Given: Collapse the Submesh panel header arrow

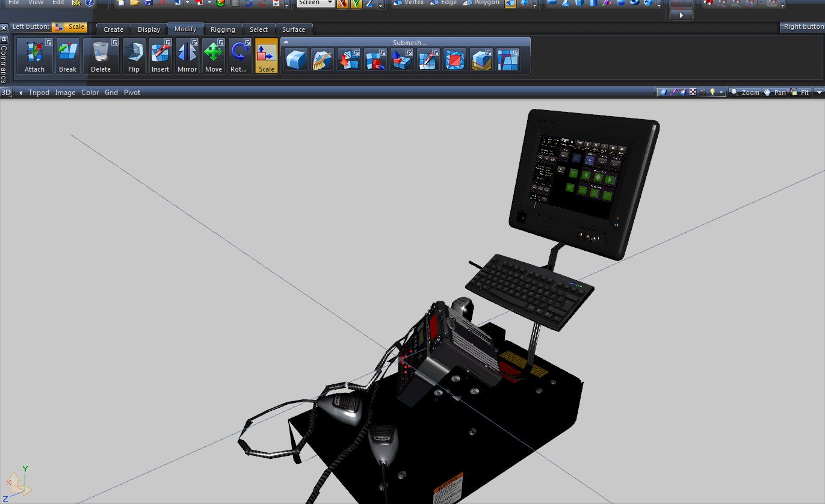Looking at the screenshot, I should click(x=286, y=42).
